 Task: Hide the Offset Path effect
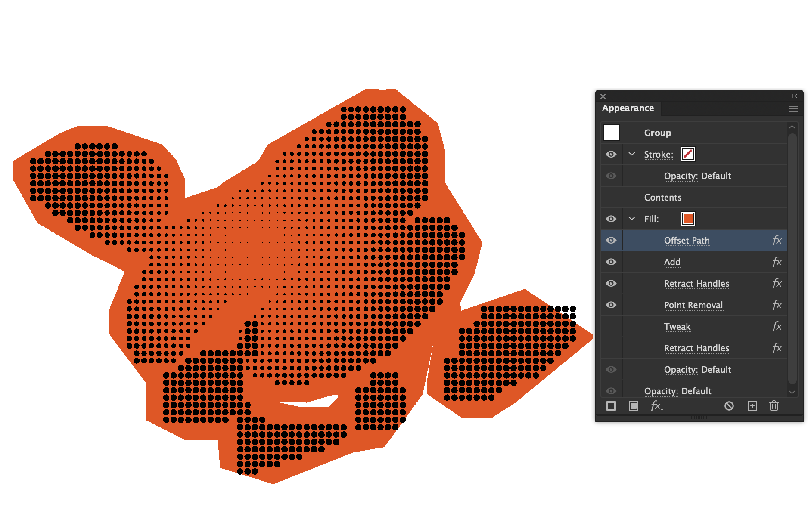[x=611, y=240]
